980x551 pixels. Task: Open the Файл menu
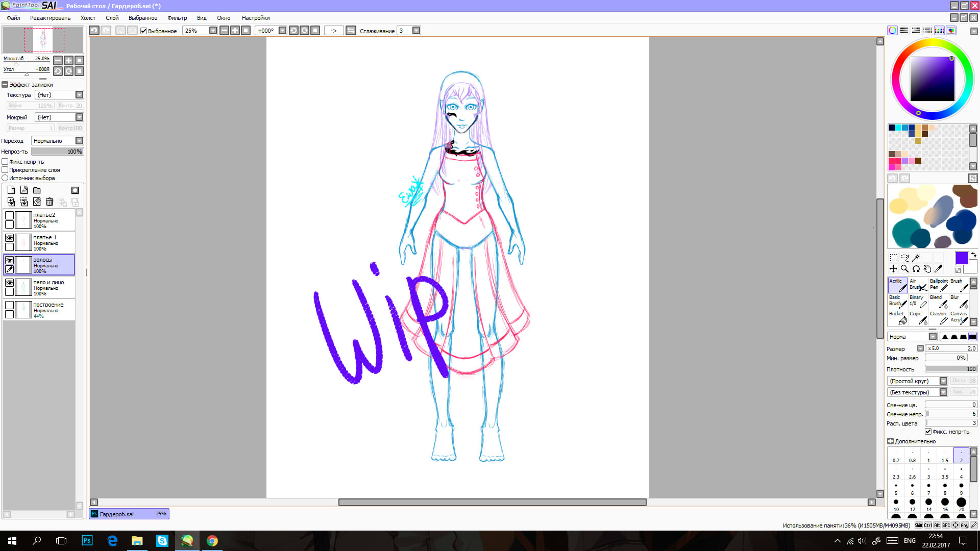[x=14, y=18]
